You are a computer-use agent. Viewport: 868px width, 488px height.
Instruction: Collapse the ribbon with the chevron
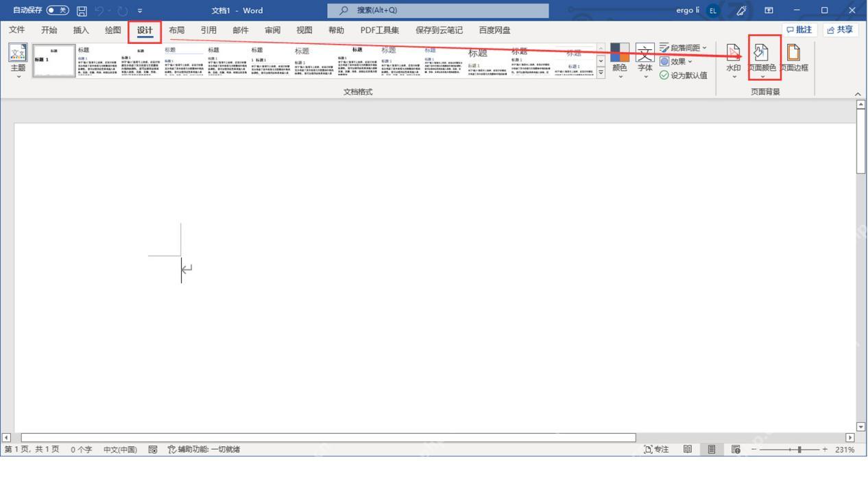click(857, 94)
